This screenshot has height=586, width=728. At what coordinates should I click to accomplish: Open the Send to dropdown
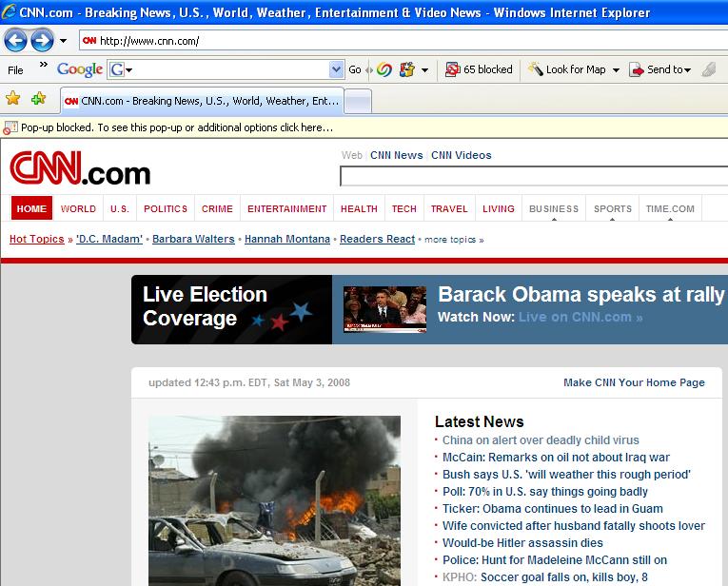660,69
